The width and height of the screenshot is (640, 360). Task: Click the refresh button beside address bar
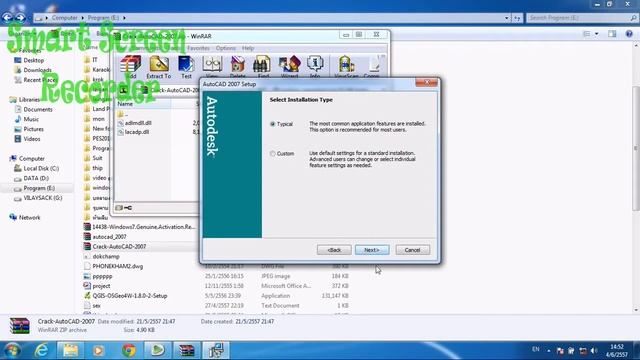(x=518, y=18)
